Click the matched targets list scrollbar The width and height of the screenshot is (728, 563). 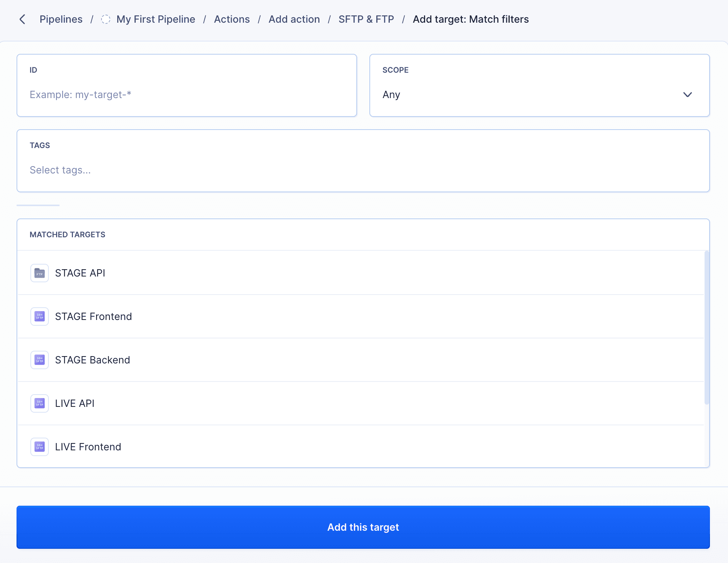706,328
